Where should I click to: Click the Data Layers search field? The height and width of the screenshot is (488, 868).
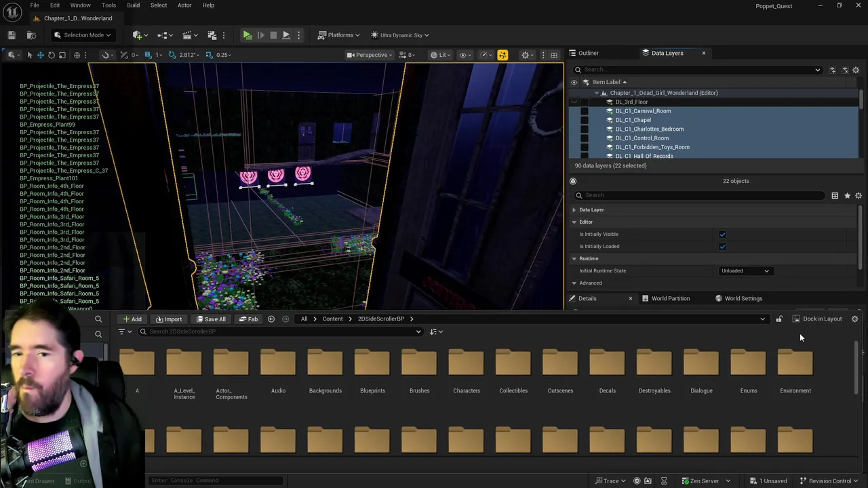(697, 70)
